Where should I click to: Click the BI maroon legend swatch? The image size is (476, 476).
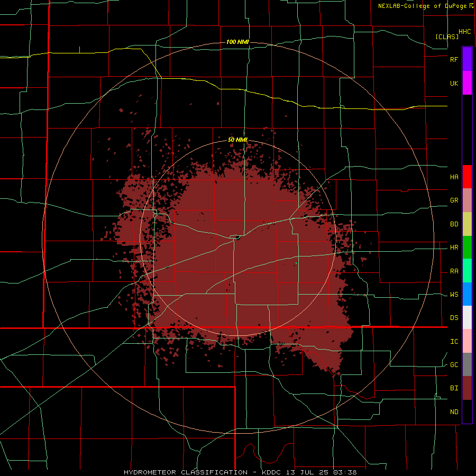click(467, 388)
